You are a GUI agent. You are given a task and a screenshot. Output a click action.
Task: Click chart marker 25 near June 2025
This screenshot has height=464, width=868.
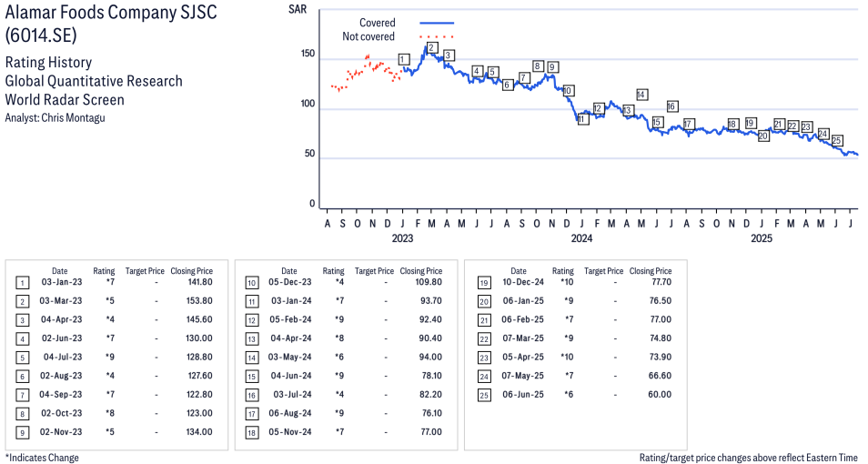(x=837, y=140)
